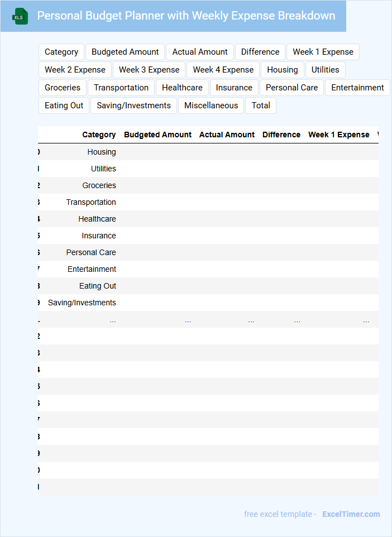The width and height of the screenshot is (392, 537).
Task: Click the green XLS file icon
Action: tap(20, 16)
